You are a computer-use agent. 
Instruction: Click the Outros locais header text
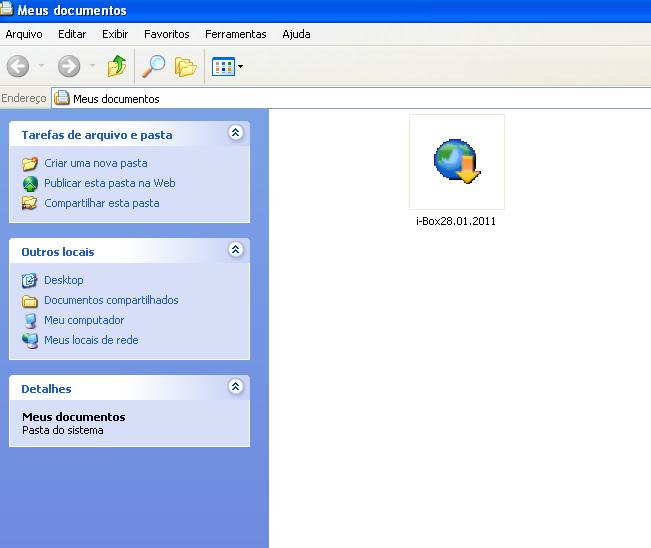point(58,252)
